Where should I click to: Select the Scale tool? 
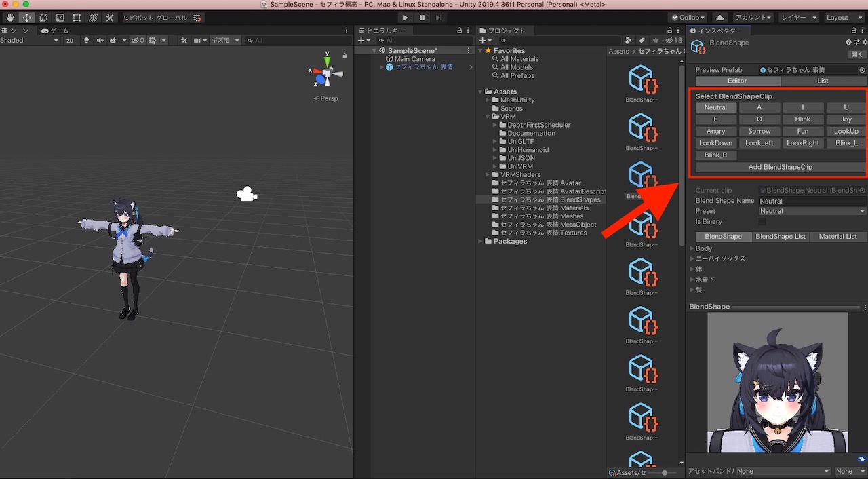click(60, 18)
